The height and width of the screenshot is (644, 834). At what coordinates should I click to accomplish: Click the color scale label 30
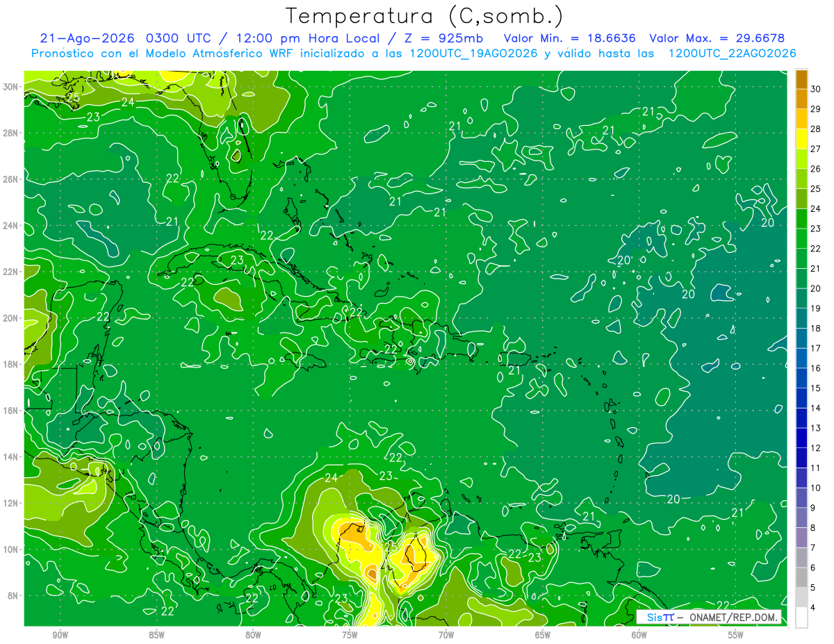click(815, 88)
